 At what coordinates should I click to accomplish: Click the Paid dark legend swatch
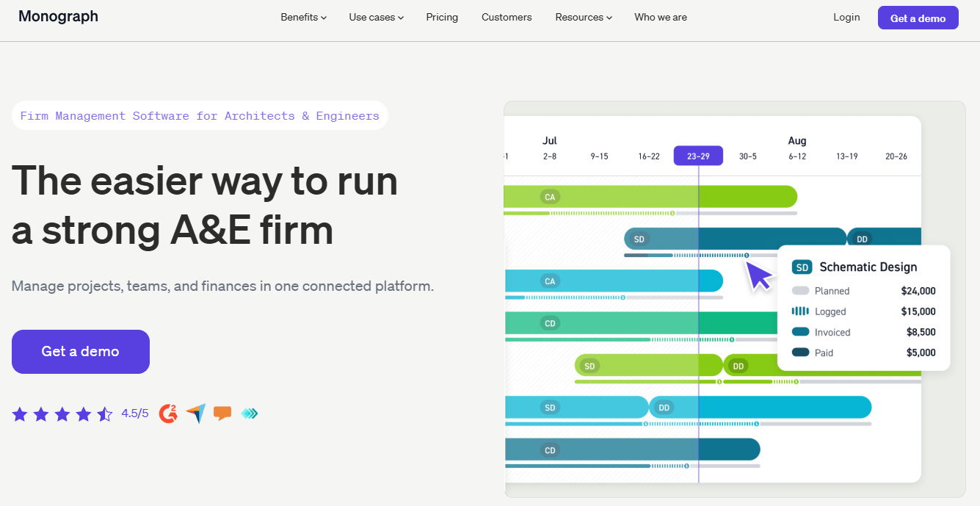coord(800,353)
